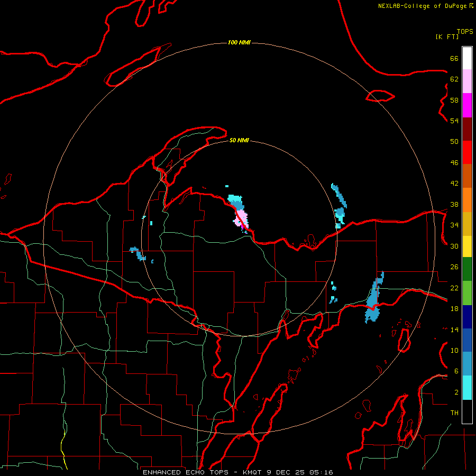The width and height of the screenshot is (476, 476).
Task: Select the magenta legend swatch
Action: tap(467, 105)
